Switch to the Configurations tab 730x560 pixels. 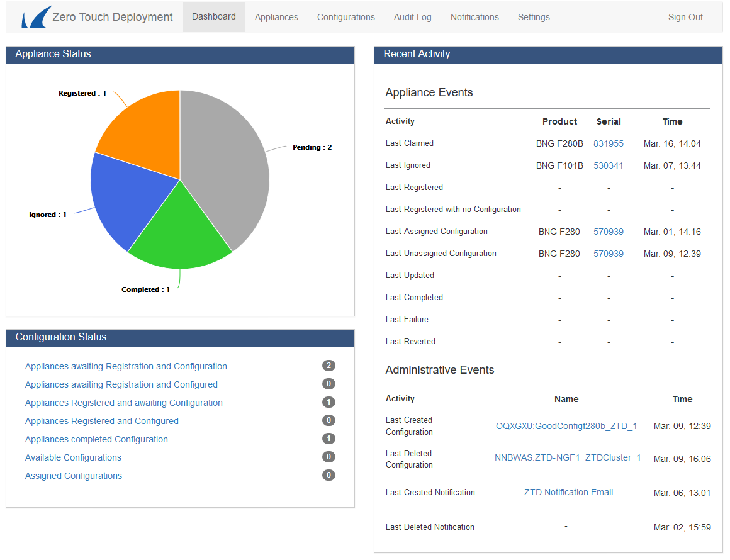pyautogui.click(x=345, y=17)
